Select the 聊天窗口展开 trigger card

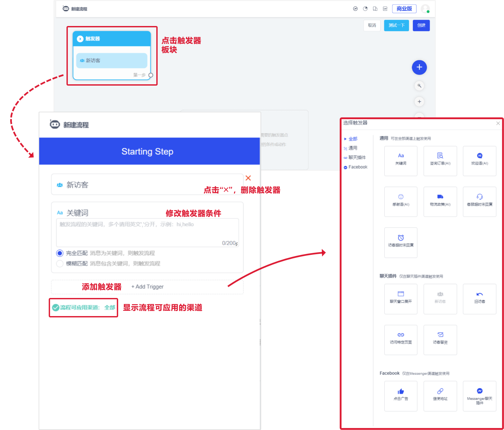click(x=401, y=299)
